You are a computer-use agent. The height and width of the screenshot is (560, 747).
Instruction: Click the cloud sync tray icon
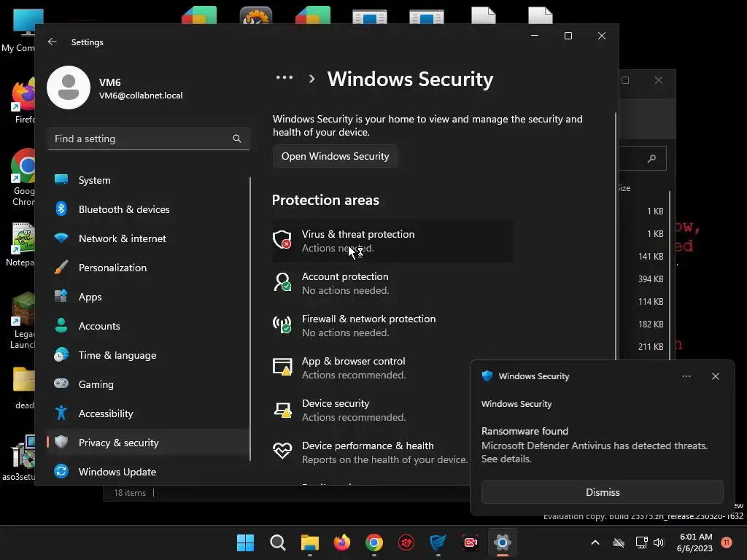619,542
